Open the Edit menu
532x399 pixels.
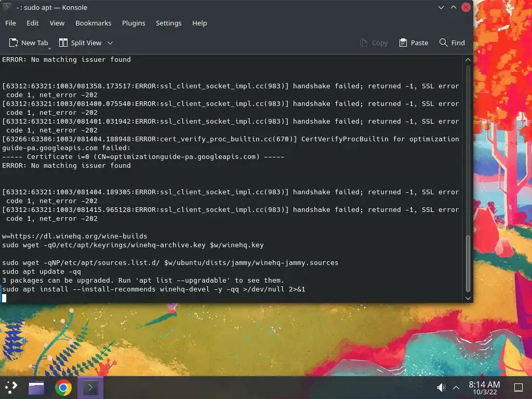pos(33,23)
